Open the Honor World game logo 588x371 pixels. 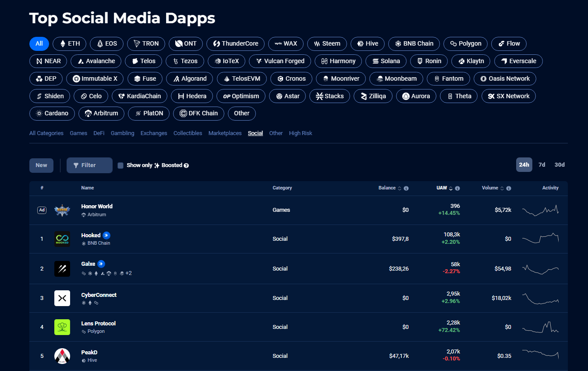(62, 210)
